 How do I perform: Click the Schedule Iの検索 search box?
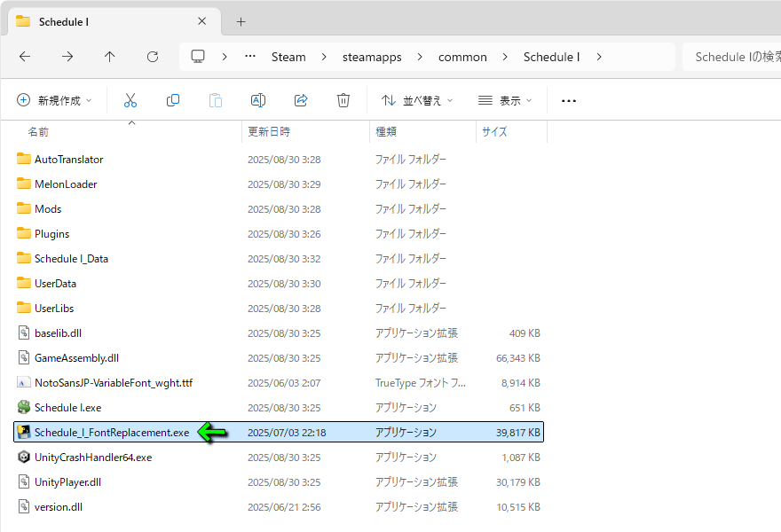coord(731,57)
